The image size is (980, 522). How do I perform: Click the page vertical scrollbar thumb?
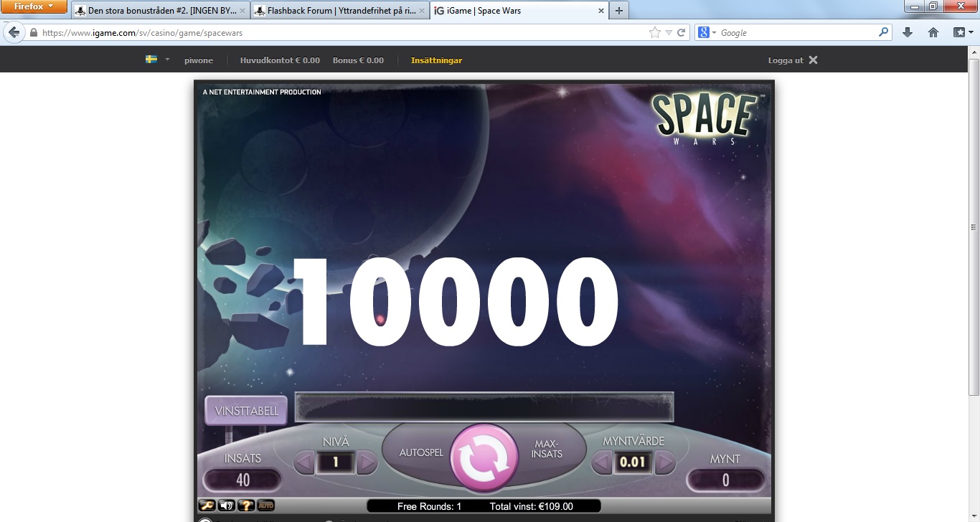[974, 226]
